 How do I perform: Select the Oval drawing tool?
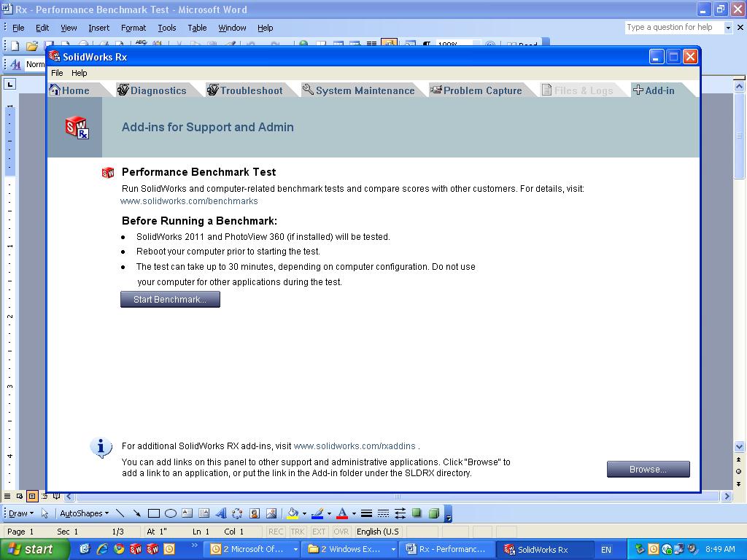coord(171,513)
